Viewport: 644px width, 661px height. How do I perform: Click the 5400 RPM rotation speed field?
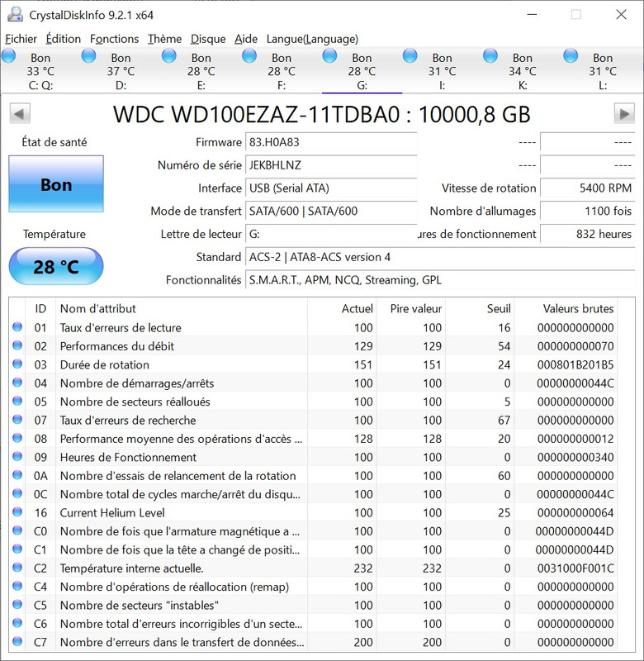[588, 188]
